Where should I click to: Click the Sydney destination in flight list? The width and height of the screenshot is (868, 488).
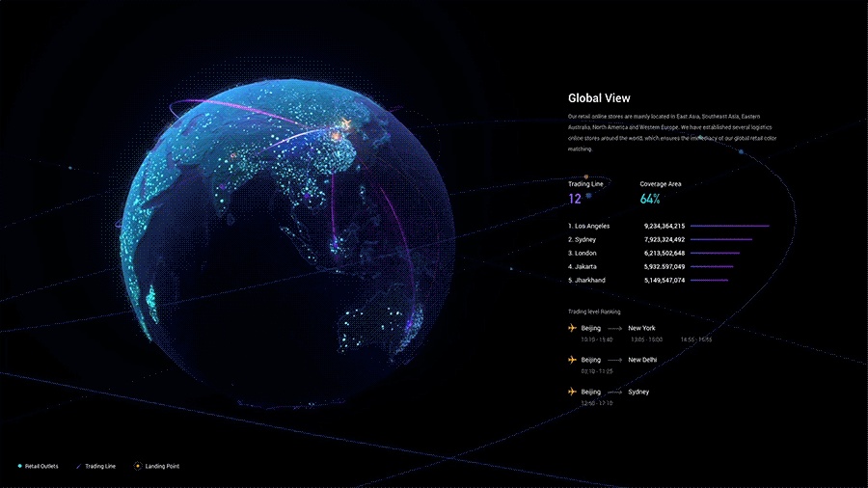(638, 392)
